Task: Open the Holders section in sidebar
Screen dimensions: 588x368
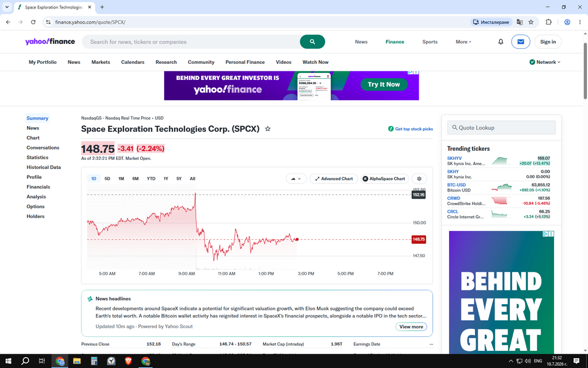Action: tap(36, 216)
